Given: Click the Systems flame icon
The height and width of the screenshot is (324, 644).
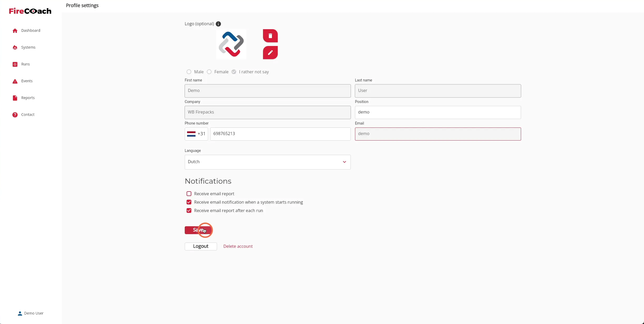Looking at the screenshot, I should tap(15, 48).
